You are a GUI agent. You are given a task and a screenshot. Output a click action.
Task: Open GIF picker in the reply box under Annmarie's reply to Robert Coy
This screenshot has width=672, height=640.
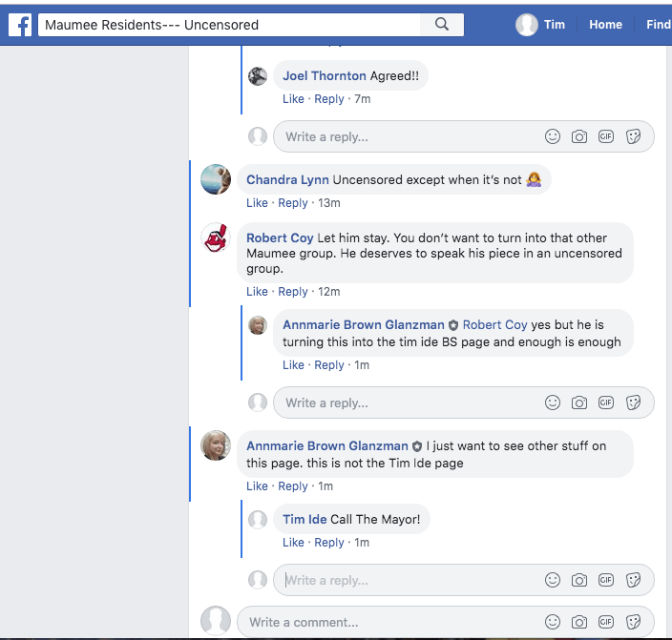pos(606,403)
